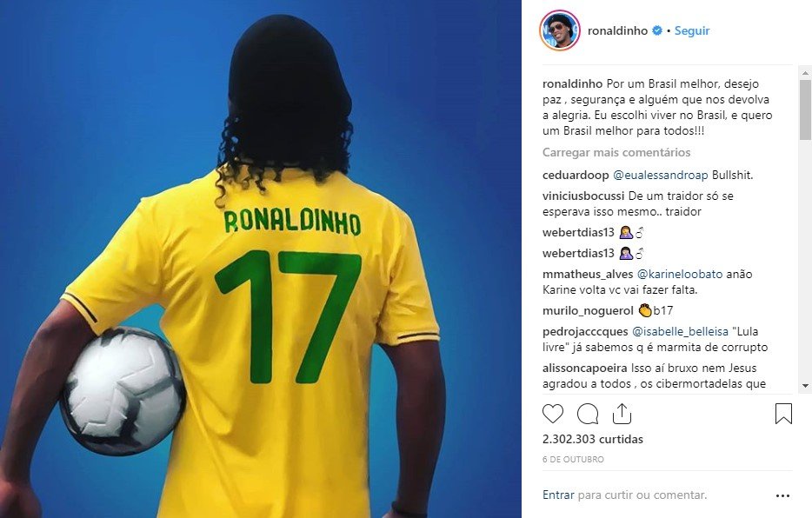This screenshot has width=812, height=518.
Task: Share the post using the share icon
Action: (622, 413)
